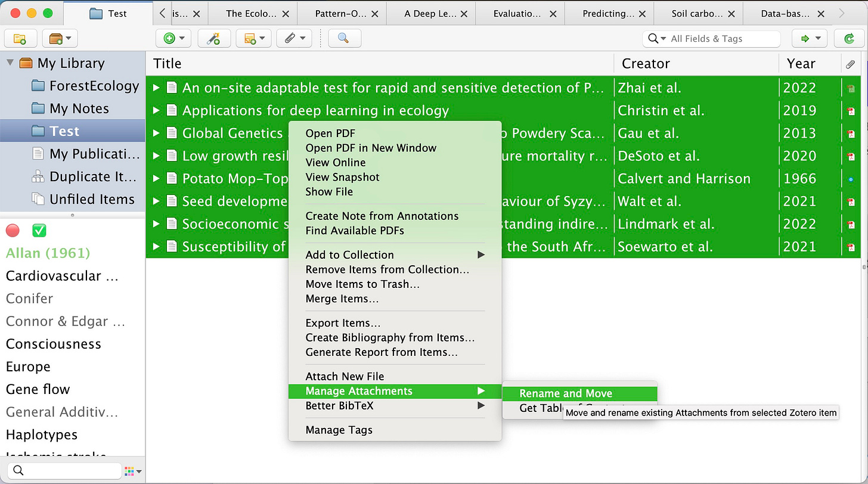Choose Find Available PDFs
Screen dimensions: 868x484
[355, 230]
